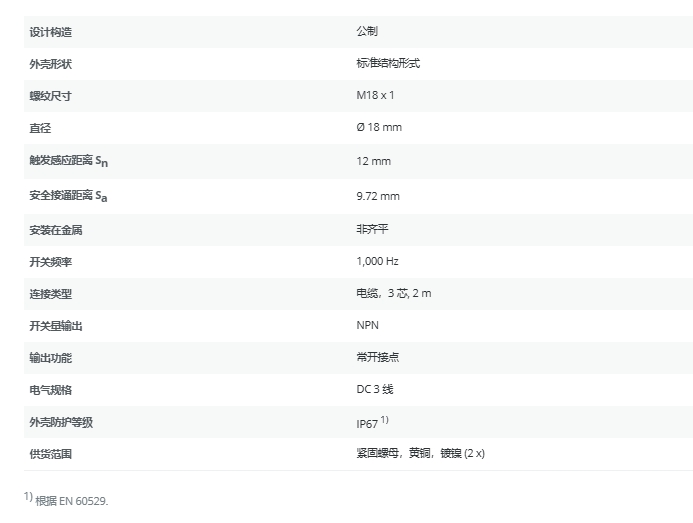Click the 直径 row label
Viewport: 693px width, 523px height.
40,128
